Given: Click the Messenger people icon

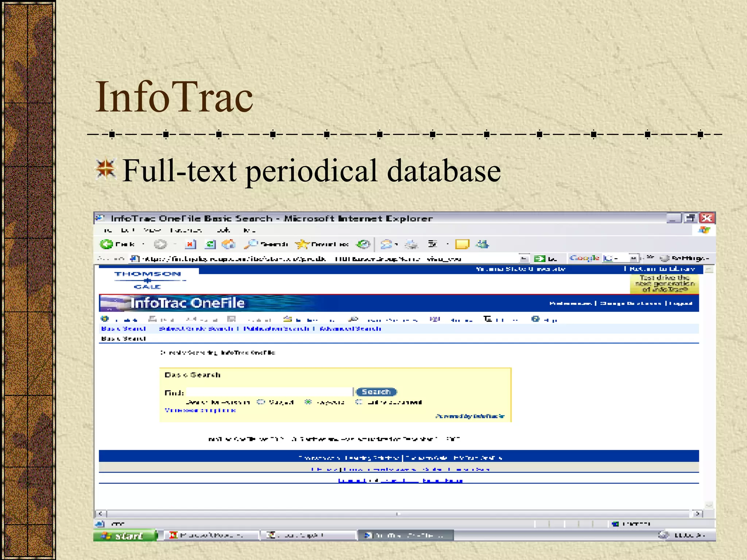Looking at the screenshot, I should (482, 244).
